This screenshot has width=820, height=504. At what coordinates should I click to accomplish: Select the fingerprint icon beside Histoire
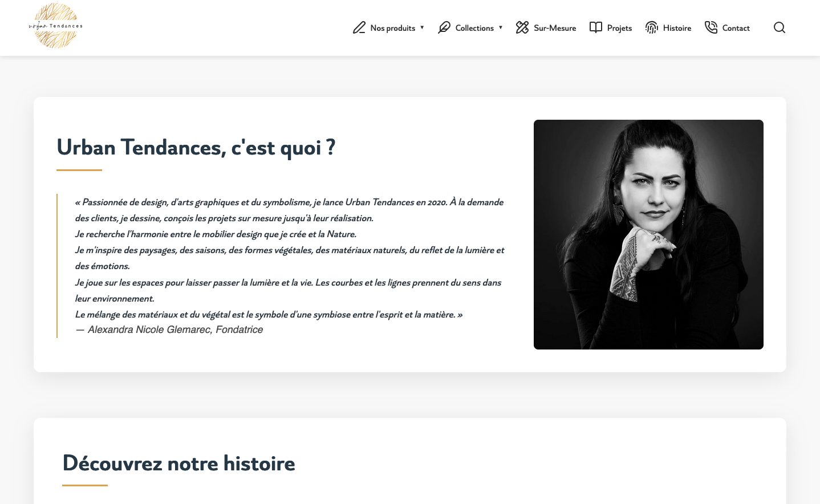coord(651,27)
